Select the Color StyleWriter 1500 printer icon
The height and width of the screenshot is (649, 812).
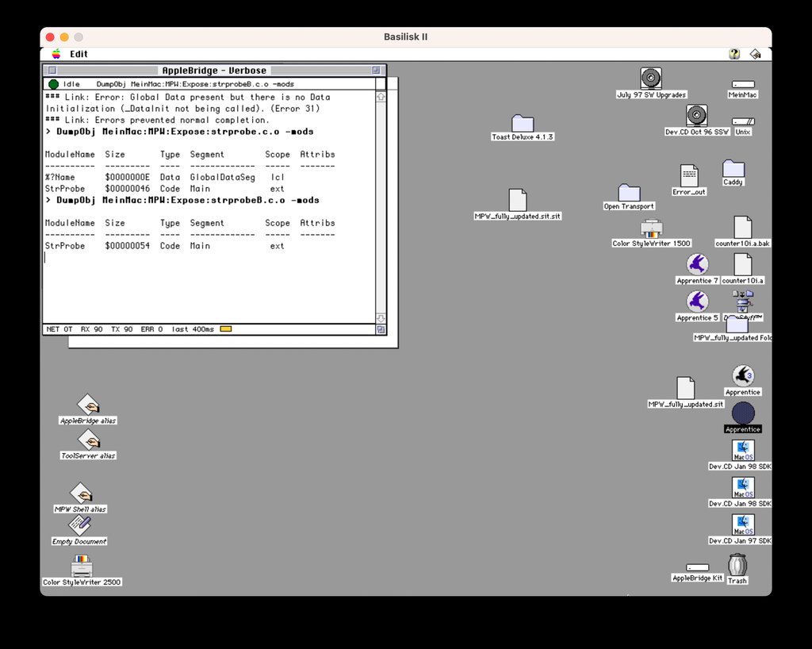pyautogui.click(x=652, y=228)
